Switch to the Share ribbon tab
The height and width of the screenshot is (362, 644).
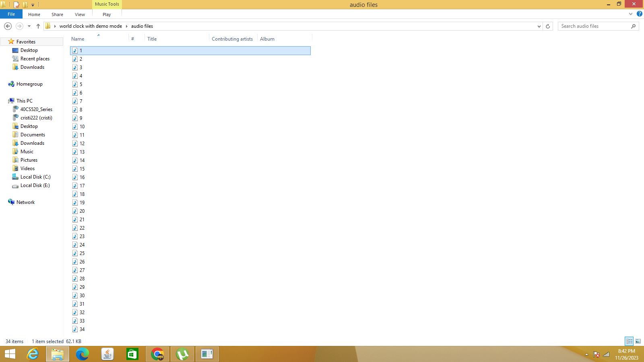coord(57,14)
